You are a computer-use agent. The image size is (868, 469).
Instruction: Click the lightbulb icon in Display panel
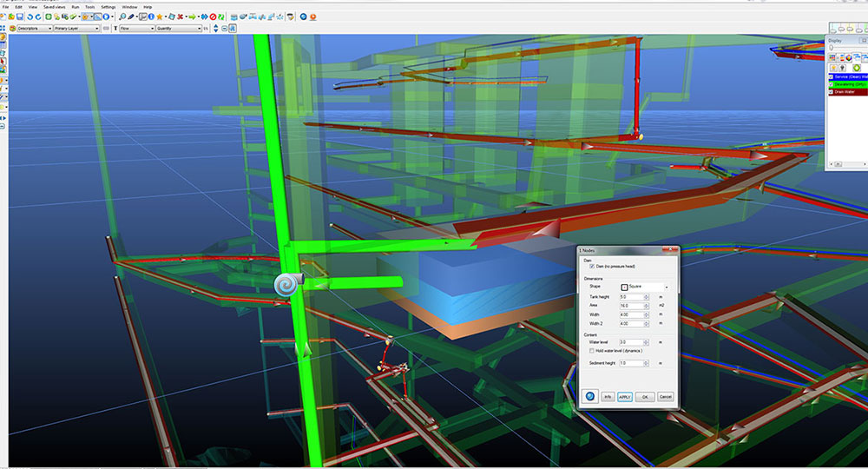843,68
